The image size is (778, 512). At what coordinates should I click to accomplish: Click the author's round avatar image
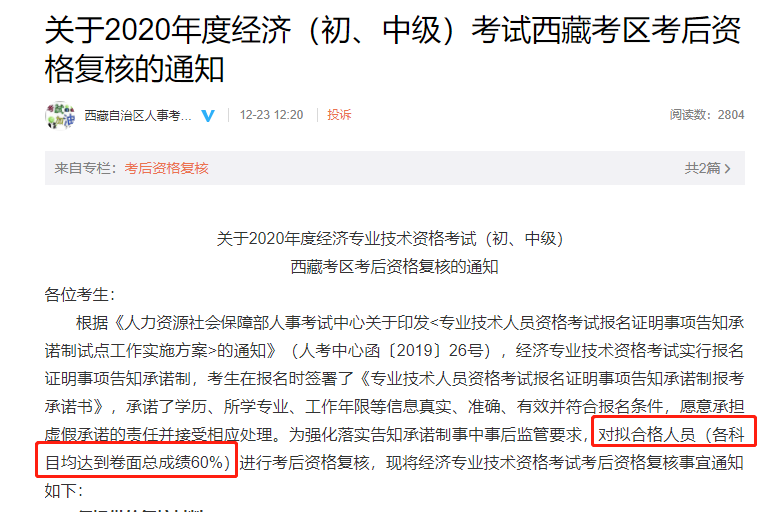point(60,115)
